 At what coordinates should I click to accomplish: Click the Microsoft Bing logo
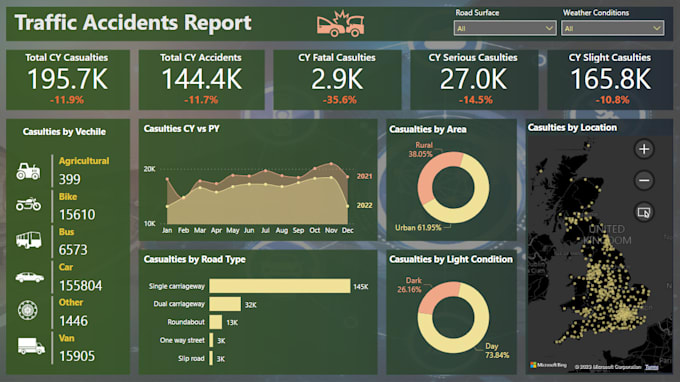pos(548,365)
